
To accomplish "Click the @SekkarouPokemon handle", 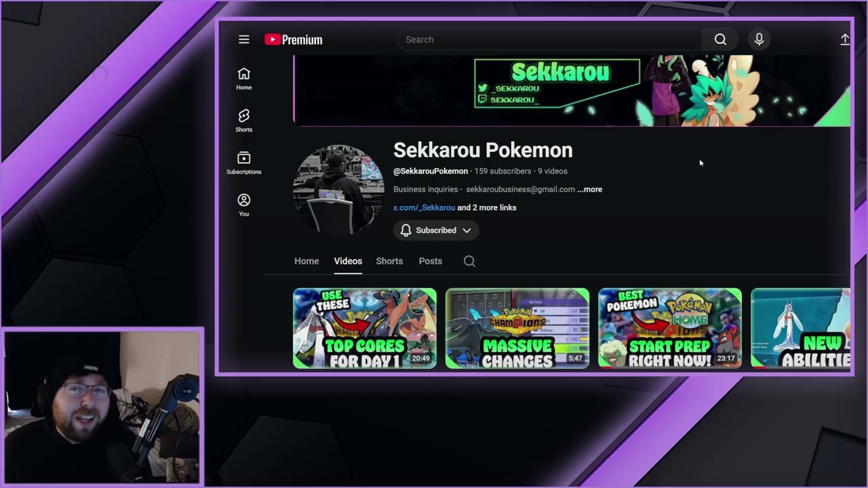I will (x=431, y=171).
